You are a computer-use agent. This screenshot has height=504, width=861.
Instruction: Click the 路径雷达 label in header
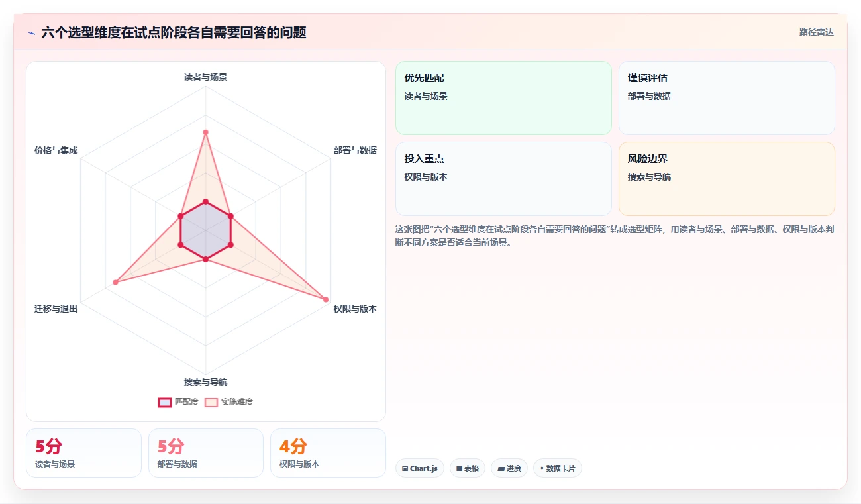pos(816,32)
